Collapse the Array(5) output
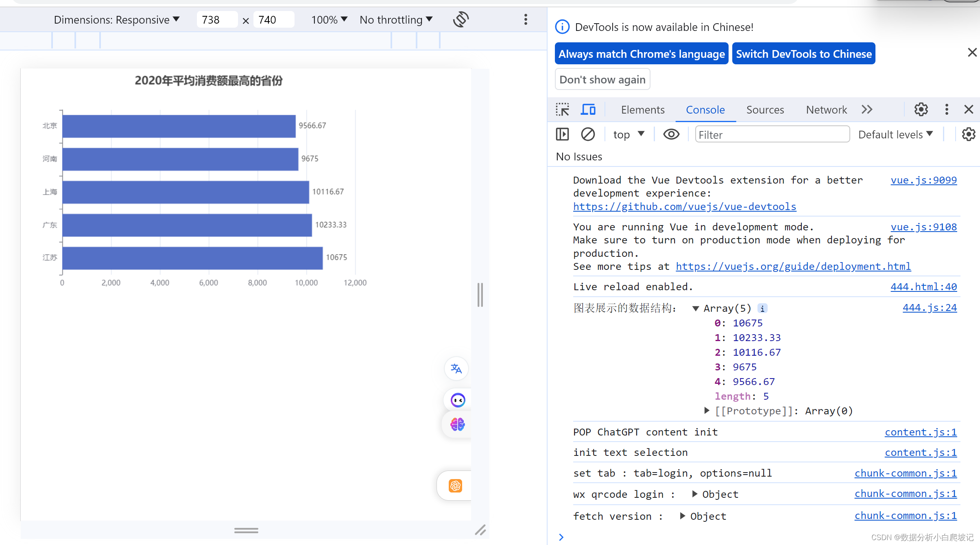Image resolution: width=980 pixels, height=545 pixels. click(x=696, y=309)
